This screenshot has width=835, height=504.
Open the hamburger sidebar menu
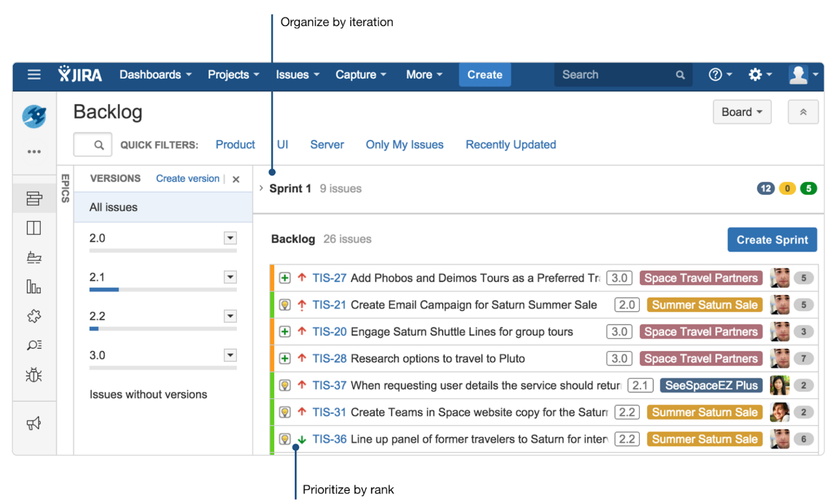[x=34, y=74]
